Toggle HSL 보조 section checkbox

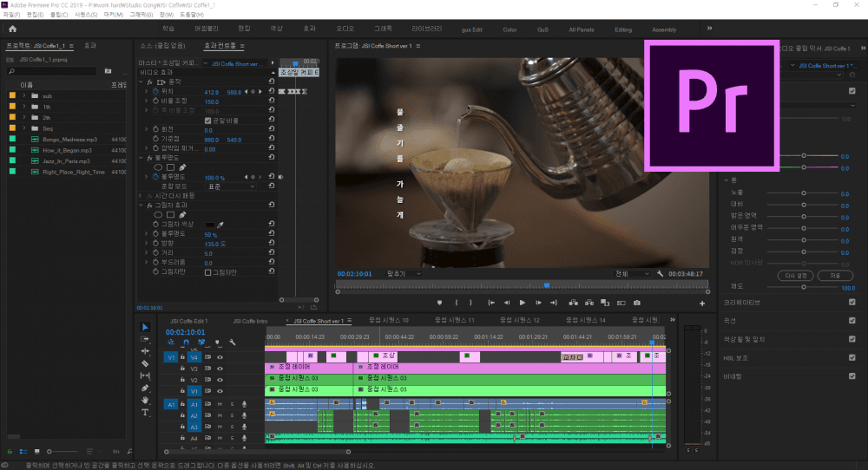[852, 357]
